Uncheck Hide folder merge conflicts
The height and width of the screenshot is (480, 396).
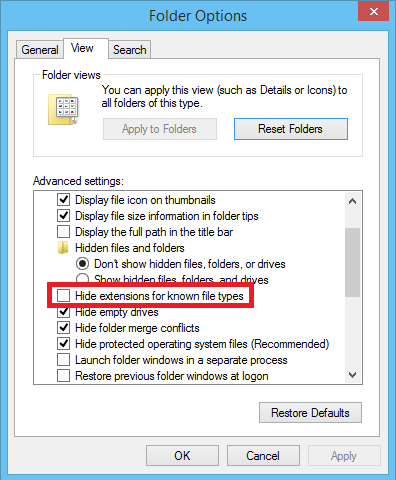pos(63,328)
